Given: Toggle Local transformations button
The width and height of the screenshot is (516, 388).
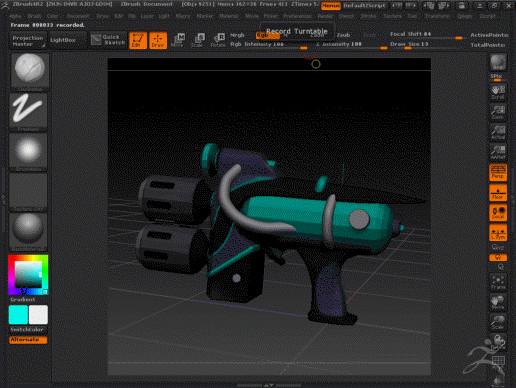Looking at the screenshot, I should pos(498,213).
